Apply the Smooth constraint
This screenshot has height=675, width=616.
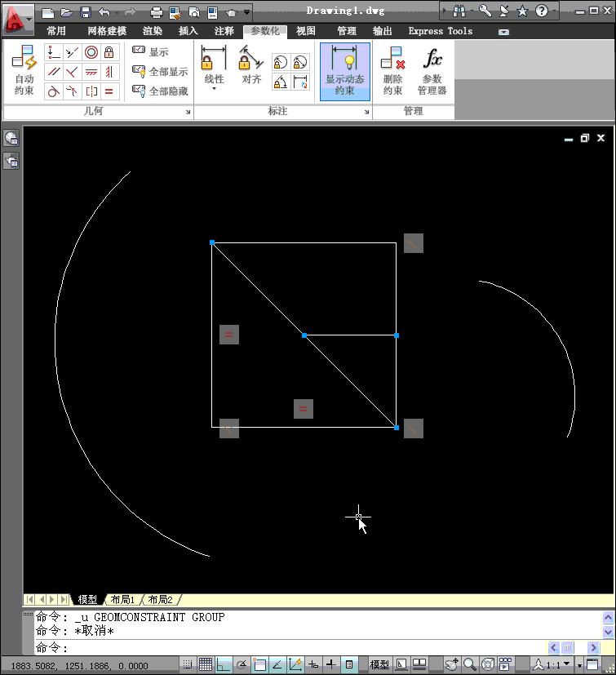72,91
